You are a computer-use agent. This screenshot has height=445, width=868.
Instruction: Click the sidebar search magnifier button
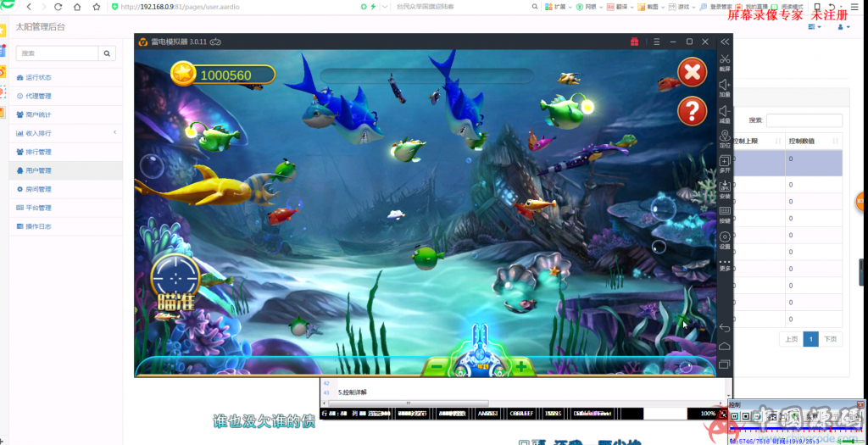click(107, 53)
